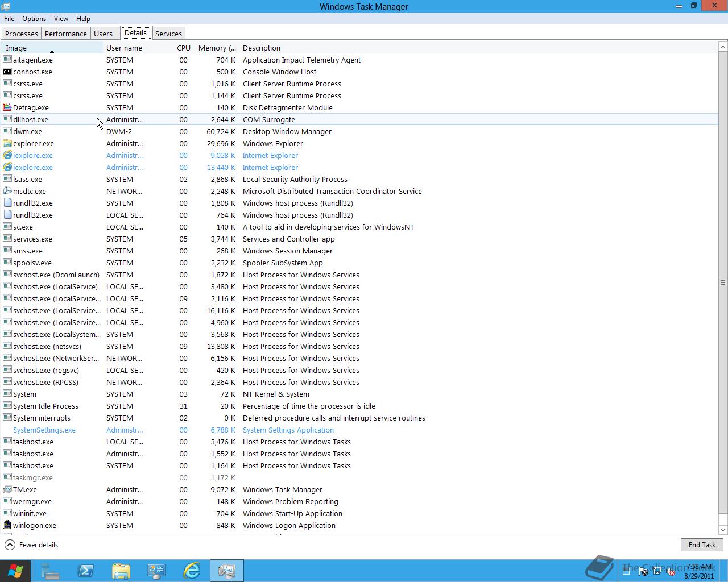Click the SYSTEM rundll32.exe file icon
Viewport: 728px width, 582px height.
[7, 203]
